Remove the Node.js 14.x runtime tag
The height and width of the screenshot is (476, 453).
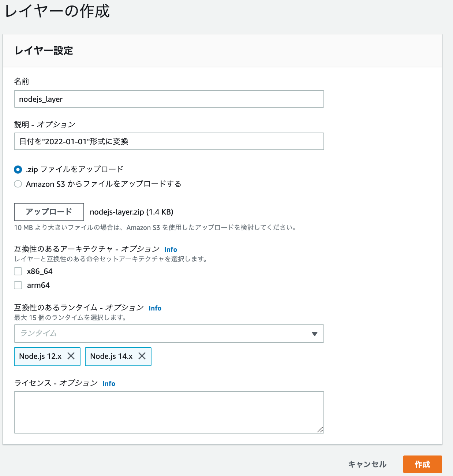pyautogui.click(x=143, y=356)
